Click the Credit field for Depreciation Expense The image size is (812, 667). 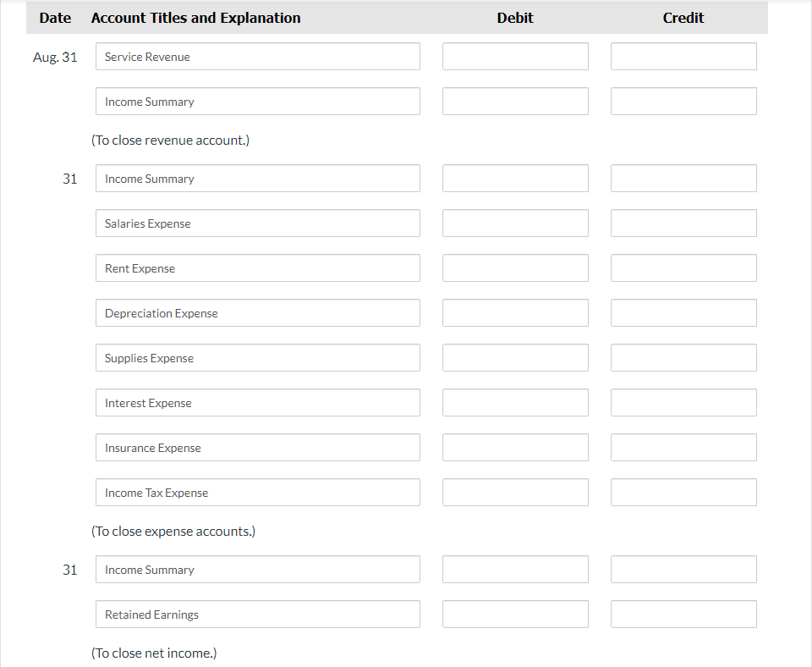[683, 312]
